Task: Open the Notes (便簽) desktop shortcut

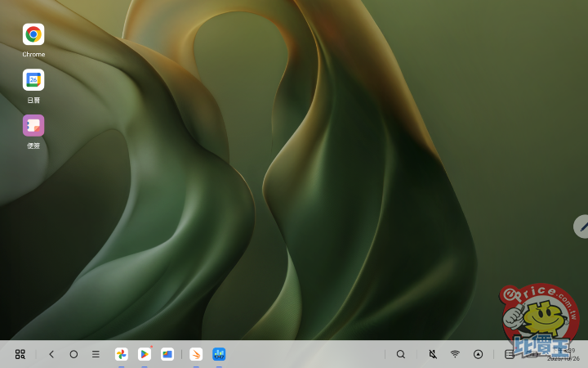Action: tap(33, 125)
